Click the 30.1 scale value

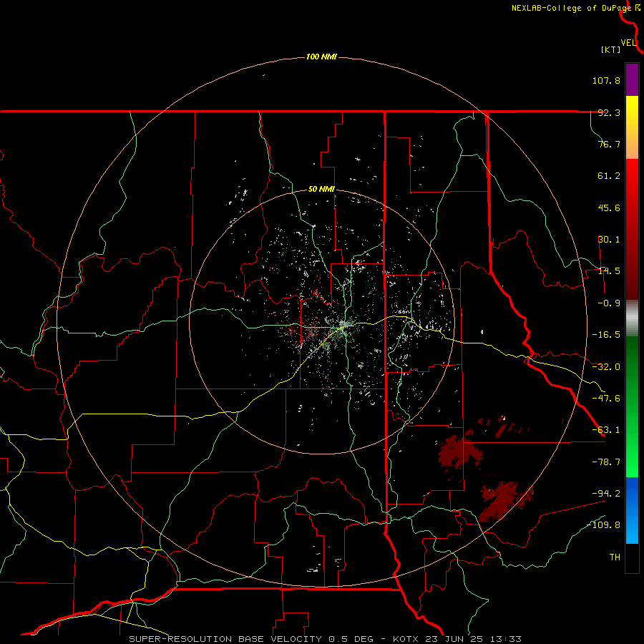point(609,240)
